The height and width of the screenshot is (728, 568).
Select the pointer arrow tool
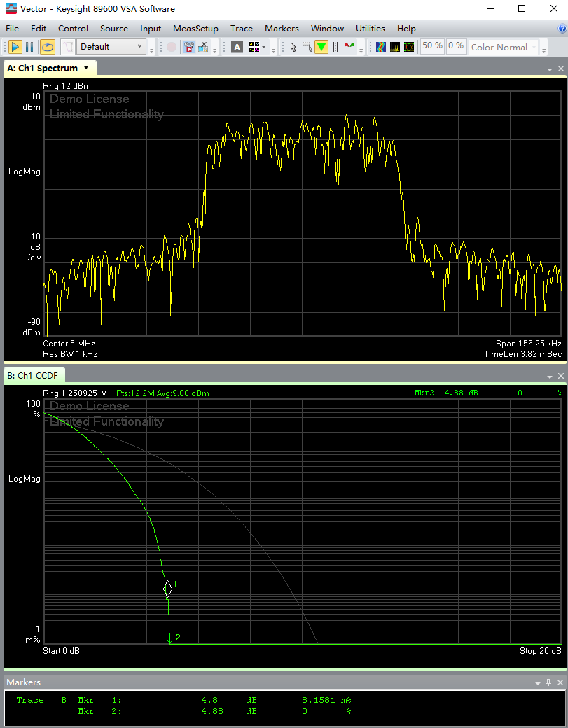point(293,47)
